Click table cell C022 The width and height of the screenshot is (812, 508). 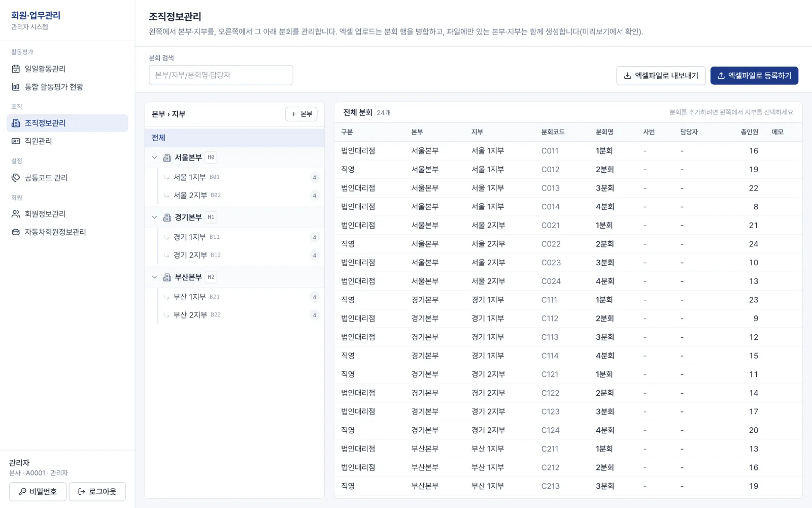click(x=551, y=244)
